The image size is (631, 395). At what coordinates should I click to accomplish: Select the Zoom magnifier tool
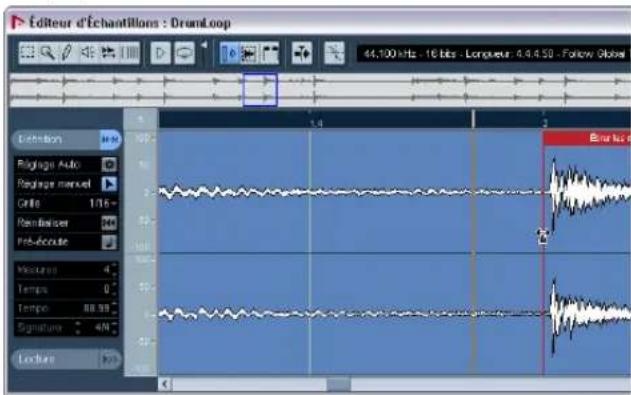(47, 53)
